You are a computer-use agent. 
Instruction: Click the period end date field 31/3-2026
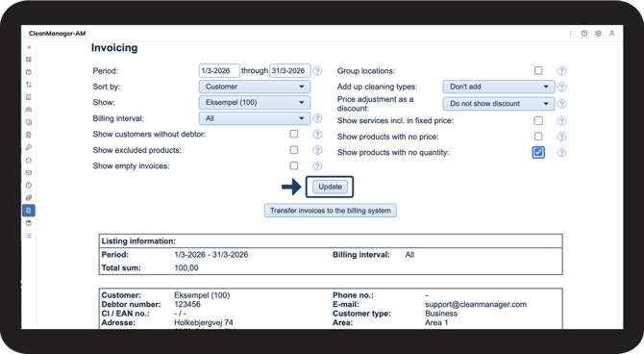click(x=289, y=71)
